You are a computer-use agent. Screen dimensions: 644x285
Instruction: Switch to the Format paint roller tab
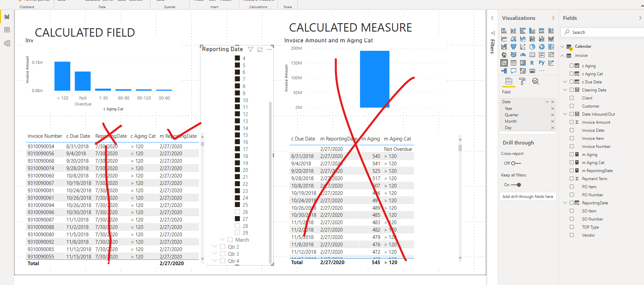point(522,81)
